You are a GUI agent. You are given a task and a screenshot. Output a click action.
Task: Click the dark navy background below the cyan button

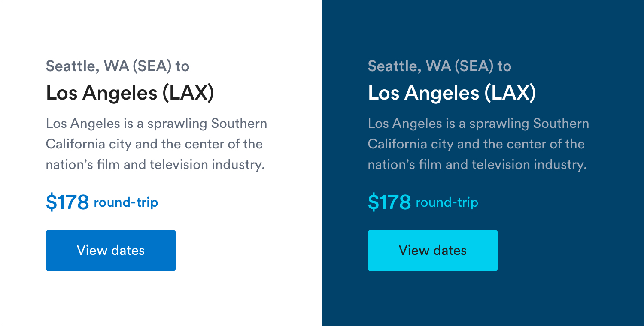coord(483,298)
